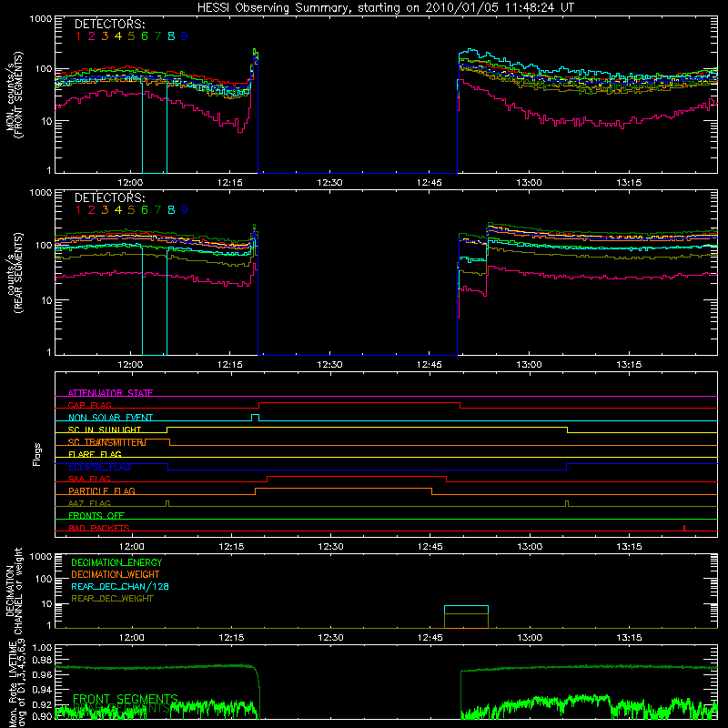Click "1000" y-axis value of rear segments plot

pos(41,193)
